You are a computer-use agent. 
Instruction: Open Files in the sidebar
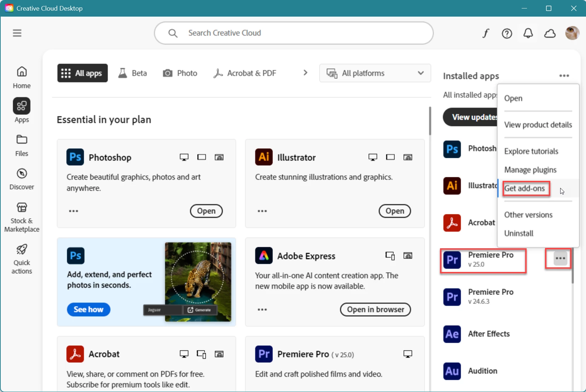(x=22, y=145)
